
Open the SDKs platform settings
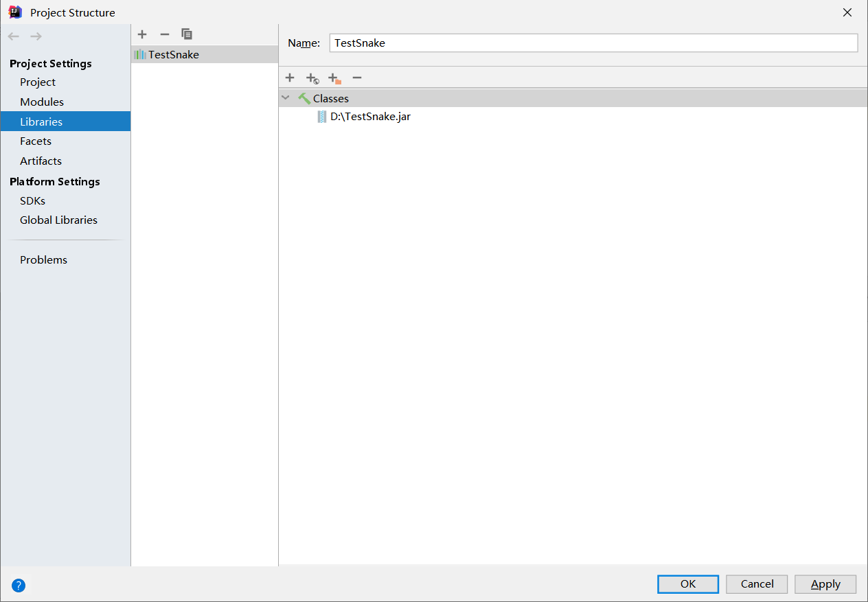[x=32, y=200]
